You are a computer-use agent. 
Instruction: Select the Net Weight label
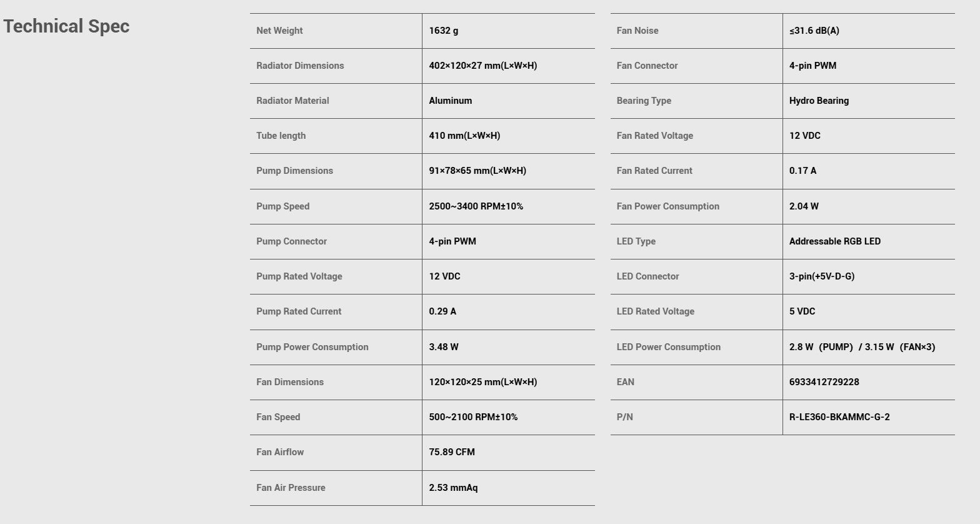pos(279,31)
